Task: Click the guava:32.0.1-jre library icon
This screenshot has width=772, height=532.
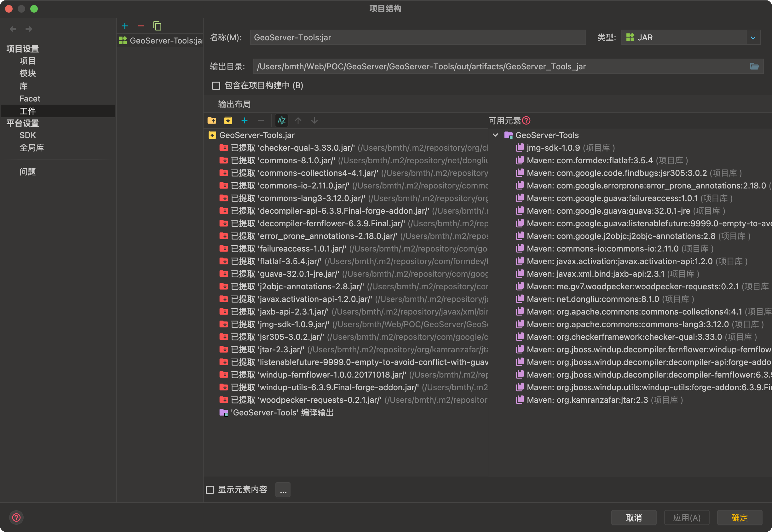Action: tap(520, 211)
